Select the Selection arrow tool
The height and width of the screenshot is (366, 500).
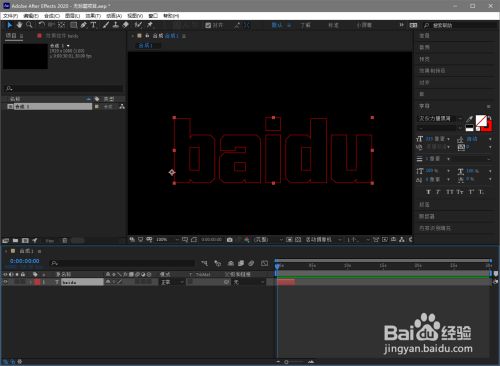pos(10,25)
